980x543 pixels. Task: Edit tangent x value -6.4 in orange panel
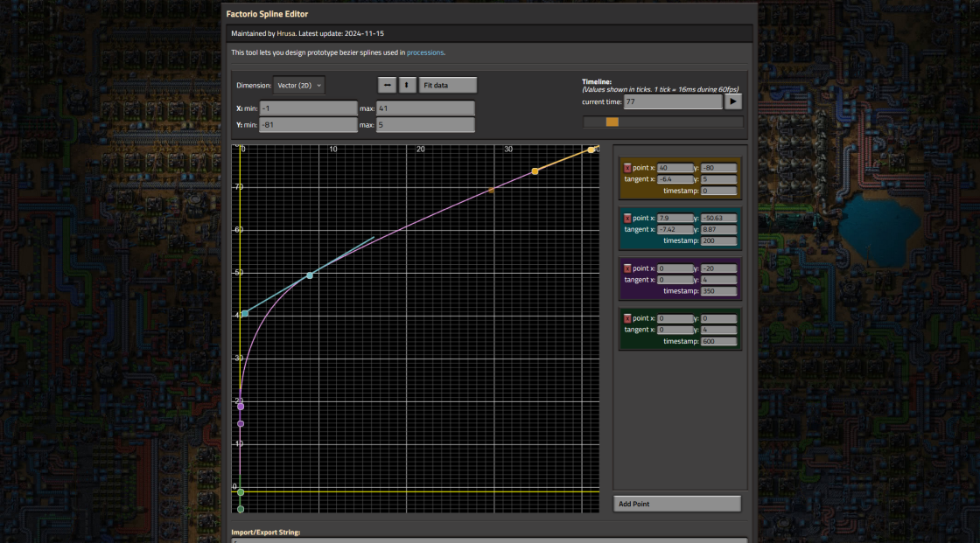[x=675, y=179]
